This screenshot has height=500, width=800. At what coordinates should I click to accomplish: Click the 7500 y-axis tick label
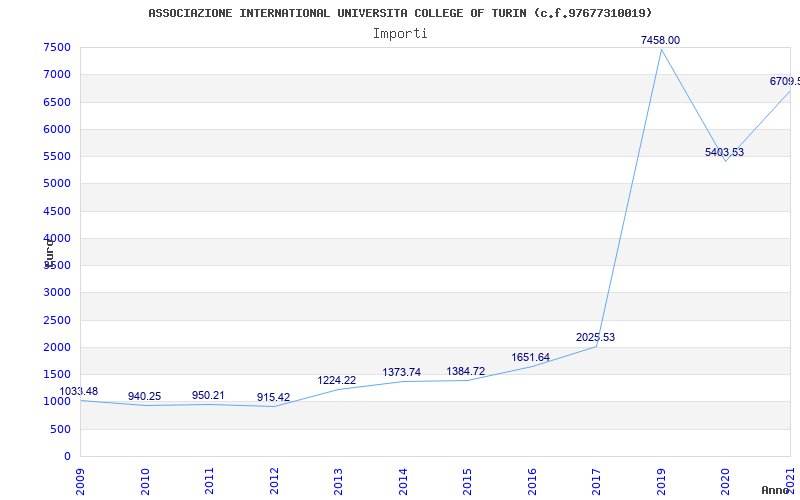(57, 47)
